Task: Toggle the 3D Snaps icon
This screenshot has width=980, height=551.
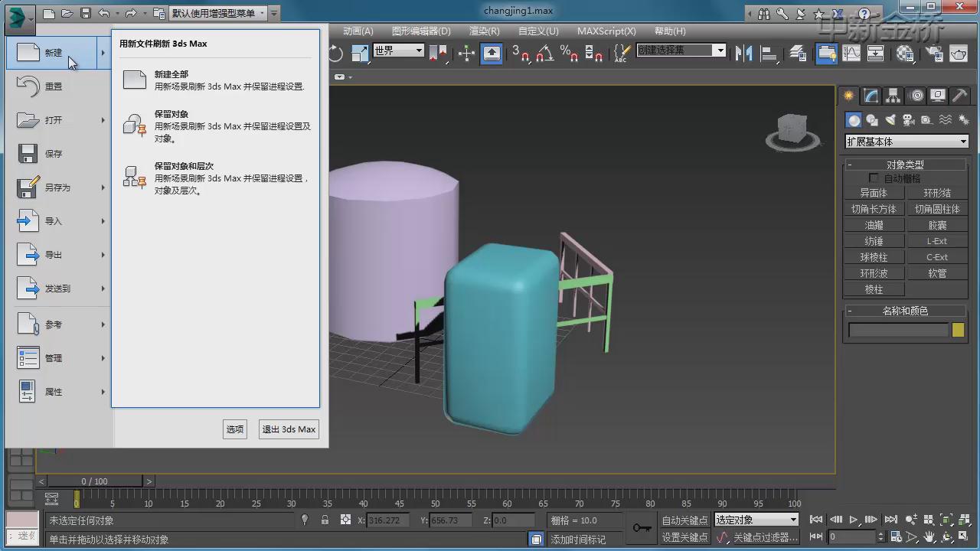Action: click(521, 53)
